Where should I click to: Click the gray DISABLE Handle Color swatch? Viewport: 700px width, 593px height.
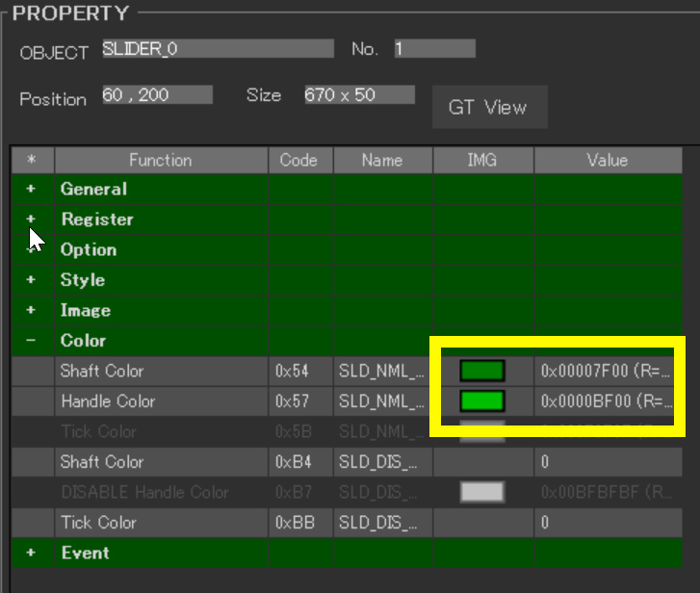click(x=482, y=493)
